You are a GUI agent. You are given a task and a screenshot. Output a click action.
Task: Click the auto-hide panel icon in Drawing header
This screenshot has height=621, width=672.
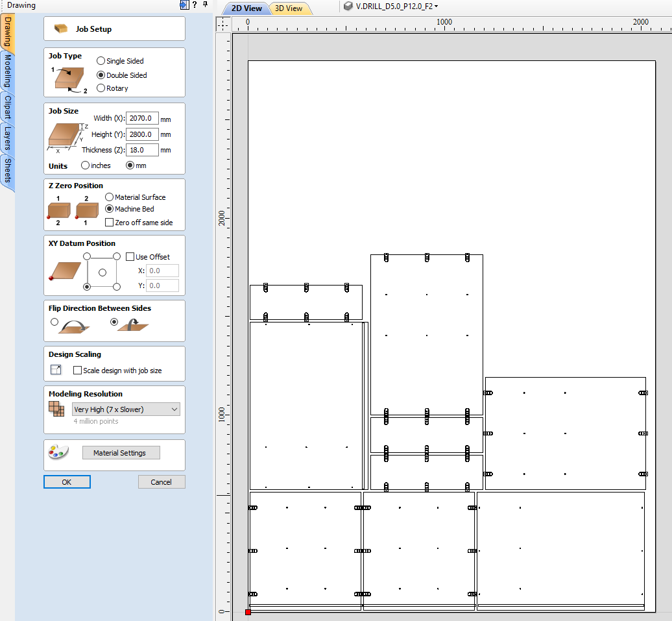click(184, 5)
